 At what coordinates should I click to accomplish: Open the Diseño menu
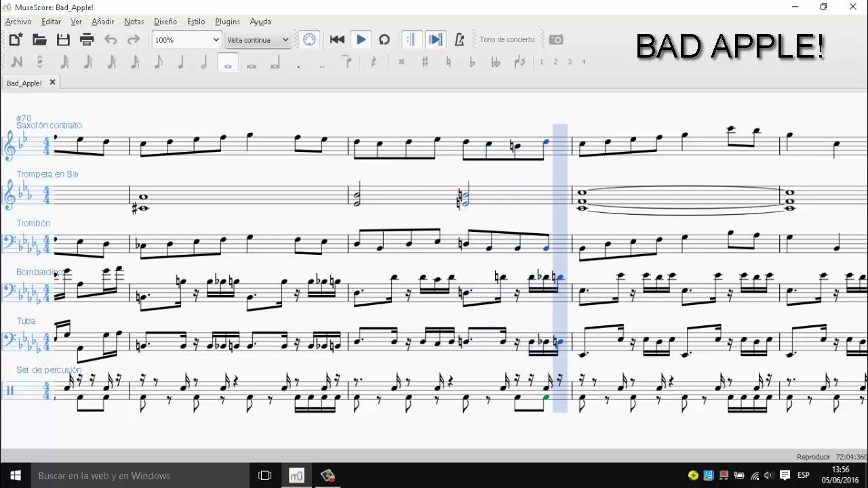(x=165, y=22)
